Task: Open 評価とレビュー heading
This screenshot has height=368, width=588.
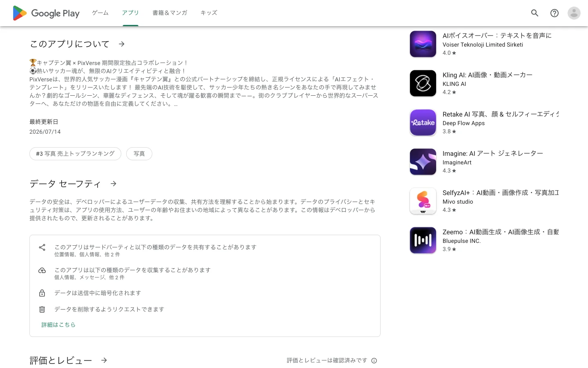Action: 61,360
